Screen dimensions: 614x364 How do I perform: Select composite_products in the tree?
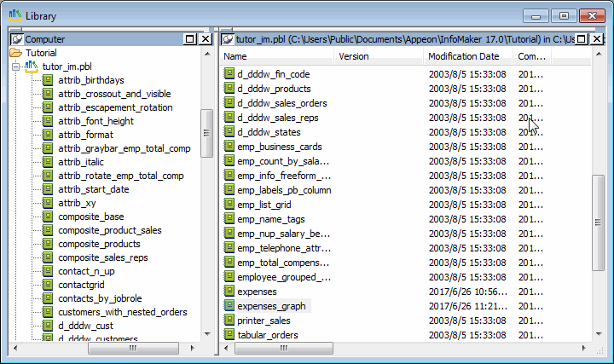coord(99,244)
